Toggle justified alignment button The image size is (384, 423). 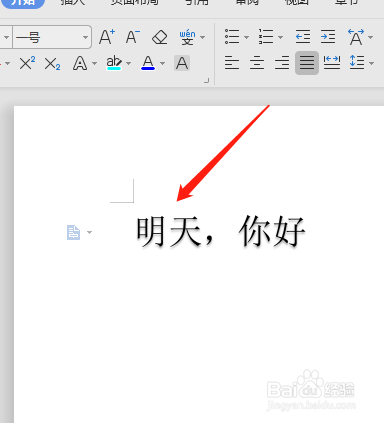pos(307,63)
